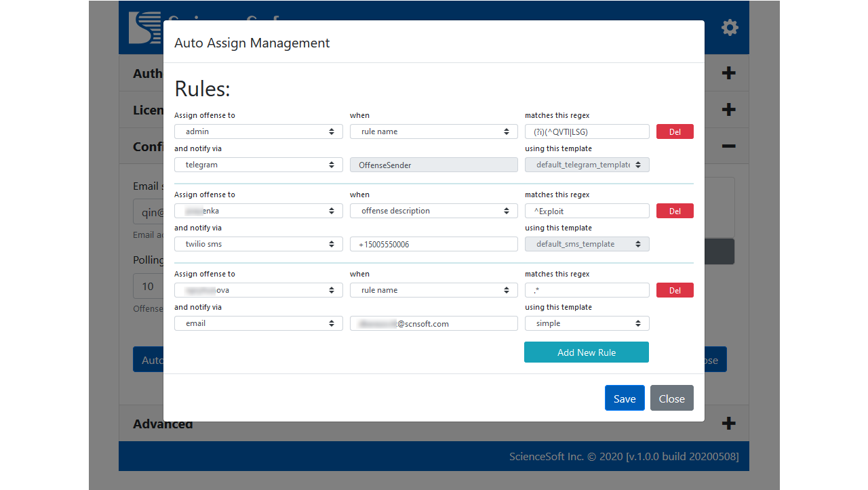Open the email notify via dropdown
Screen dimensions: 868x490
click(258, 323)
